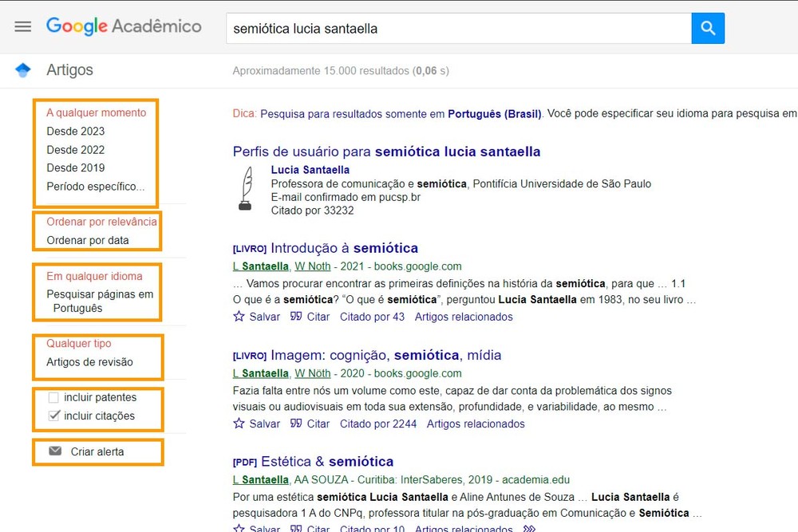Select Qualquer tipo filter

pos(79,343)
